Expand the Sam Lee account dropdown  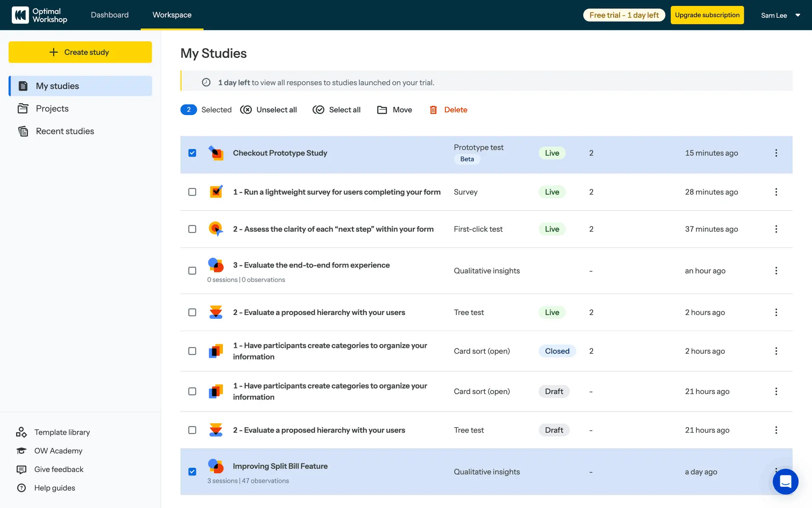(x=798, y=15)
